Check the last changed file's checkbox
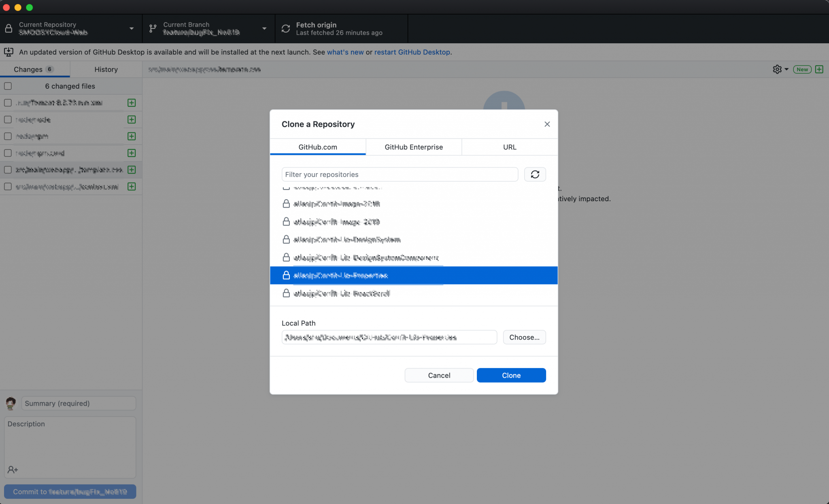Viewport: 829px width, 504px height. [x=8, y=186]
